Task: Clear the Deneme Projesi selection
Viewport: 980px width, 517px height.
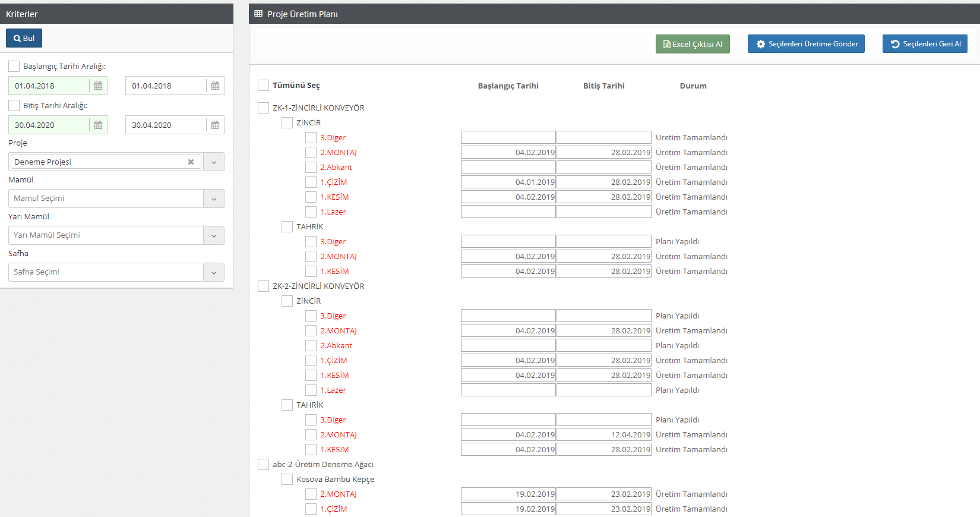Action: point(191,162)
